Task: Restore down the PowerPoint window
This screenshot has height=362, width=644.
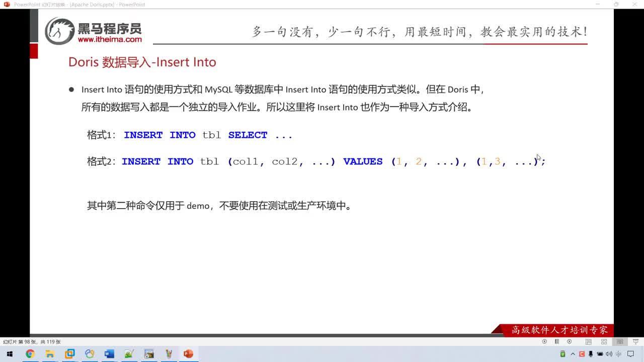Action: [616, 5]
